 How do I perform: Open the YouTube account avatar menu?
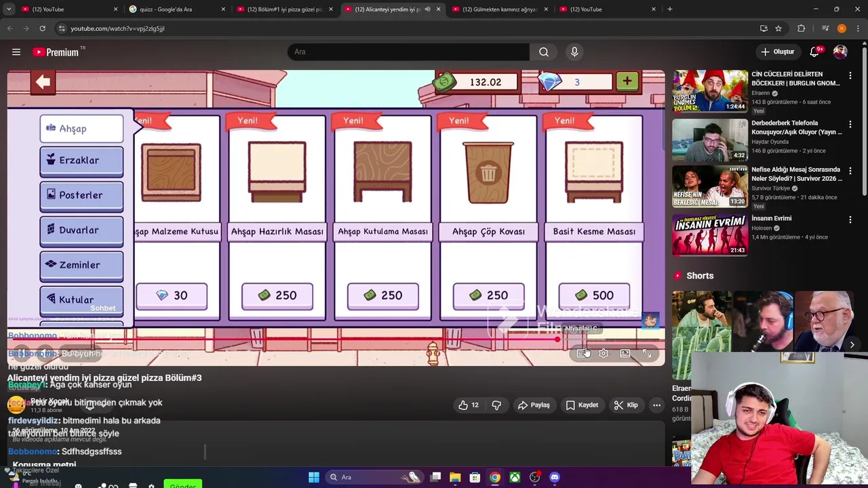pos(840,52)
